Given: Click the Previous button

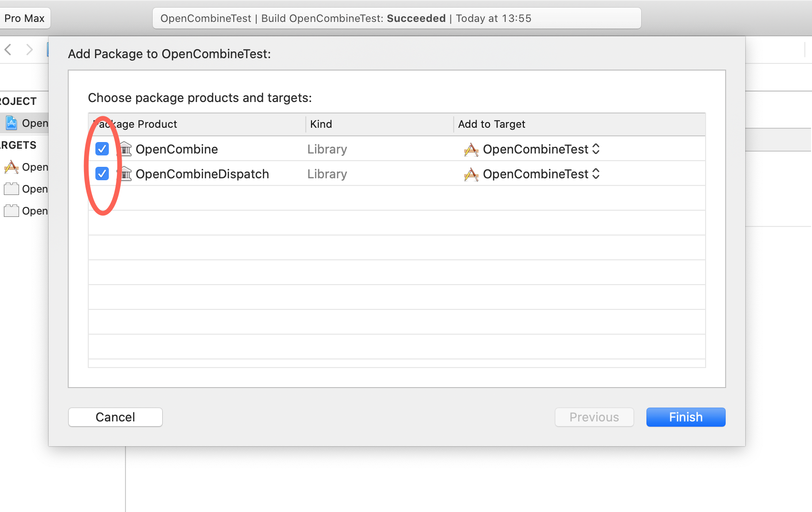Looking at the screenshot, I should pos(594,417).
